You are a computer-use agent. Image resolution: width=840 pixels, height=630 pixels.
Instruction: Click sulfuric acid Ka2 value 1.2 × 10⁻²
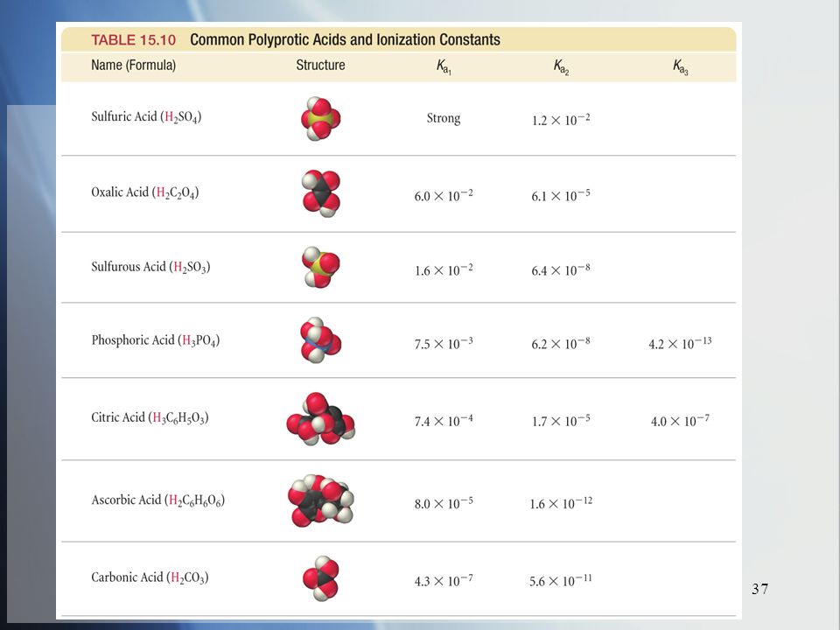[561, 120]
